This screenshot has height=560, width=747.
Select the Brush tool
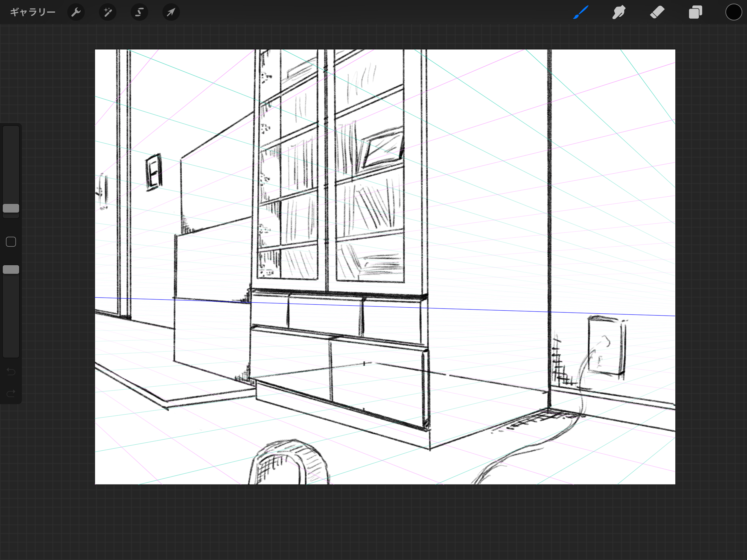(x=581, y=12)
